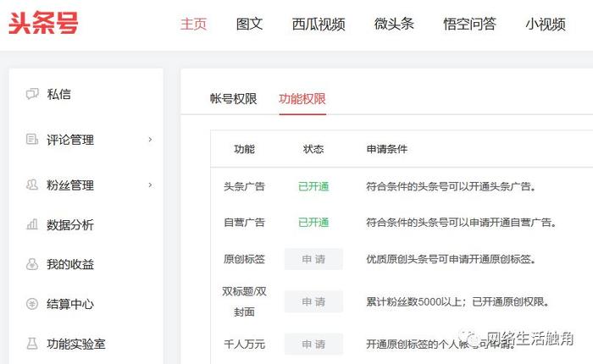593x364 pixels.
Task: Click the 功能实验室 flask icon
Action: tap(32, 343)
